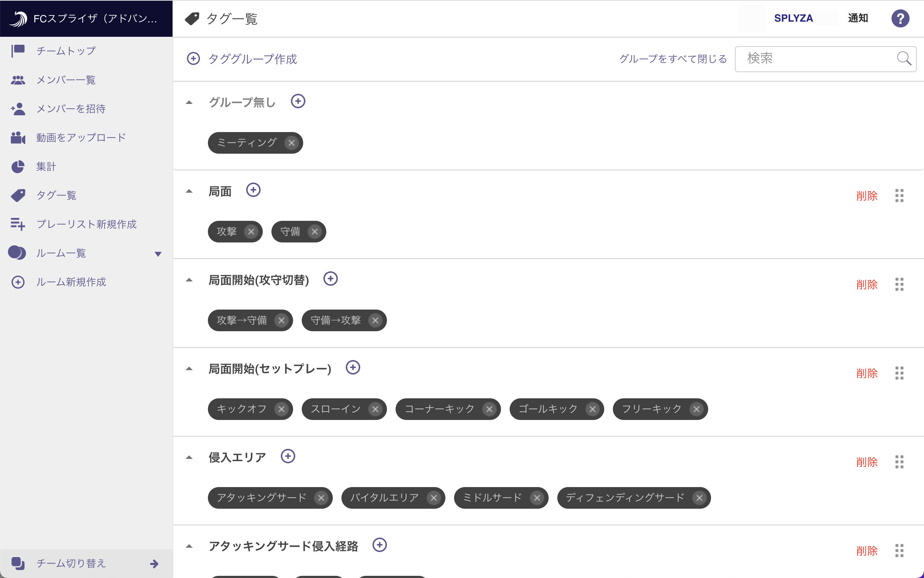Viewport: 924px width, 578px height.
Task: Click plus icon next to 侵入エリア
Action: [x=288, y=456]
